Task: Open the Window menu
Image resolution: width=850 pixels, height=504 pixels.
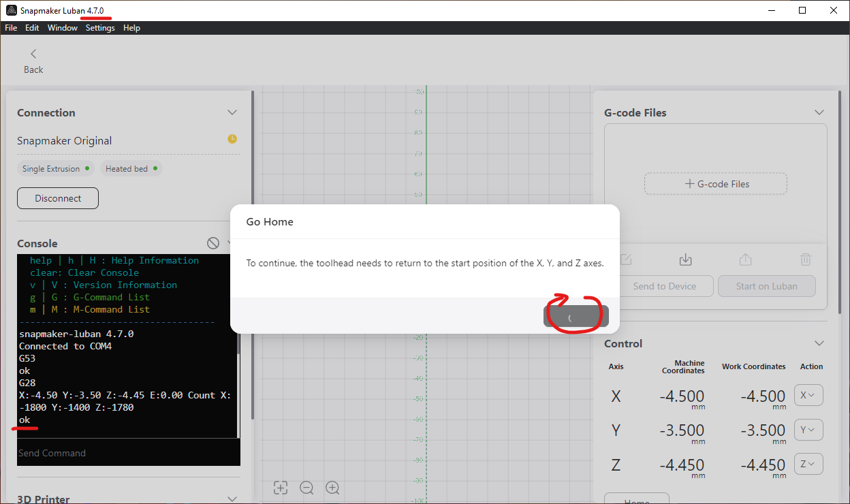Action: tap(62, 28)
